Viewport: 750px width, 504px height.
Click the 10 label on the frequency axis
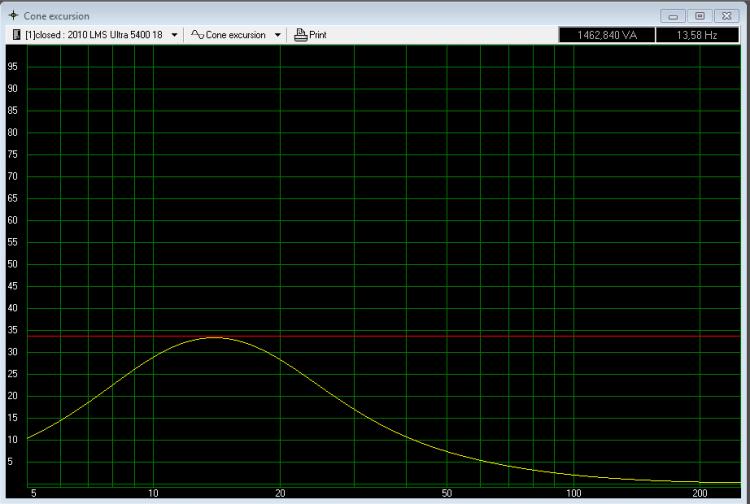pyautogui.click(x=153, y=494)
